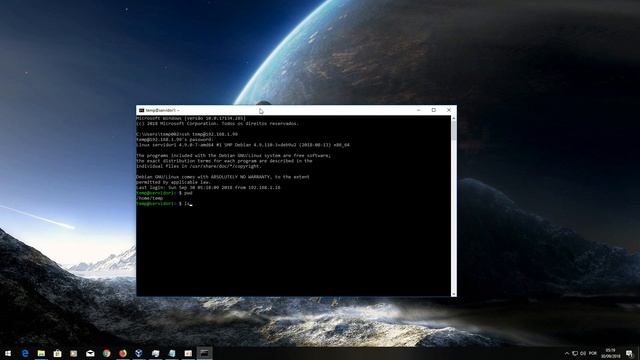Minimize the command prompt window
Image resolution: width=640 pixels, height=360 pixels.
click(419, 110)
